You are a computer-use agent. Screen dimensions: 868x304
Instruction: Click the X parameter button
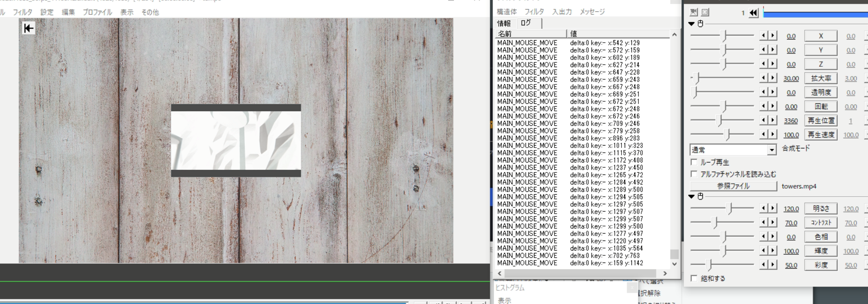[x=821, y=36]
